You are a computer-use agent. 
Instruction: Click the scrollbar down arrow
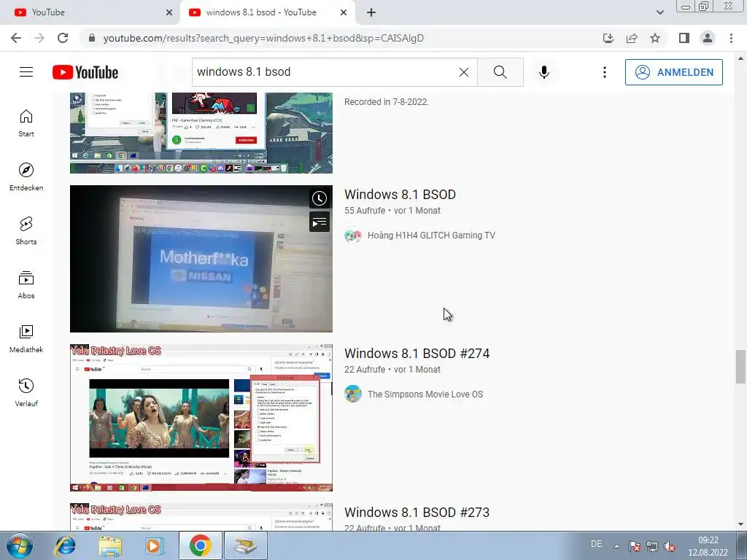(740, 524)
